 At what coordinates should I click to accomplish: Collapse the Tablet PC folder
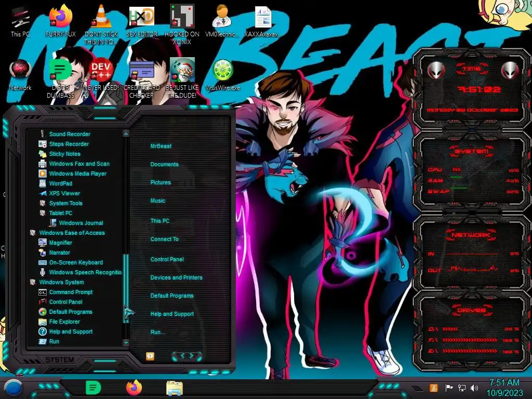tap(60, 212)
